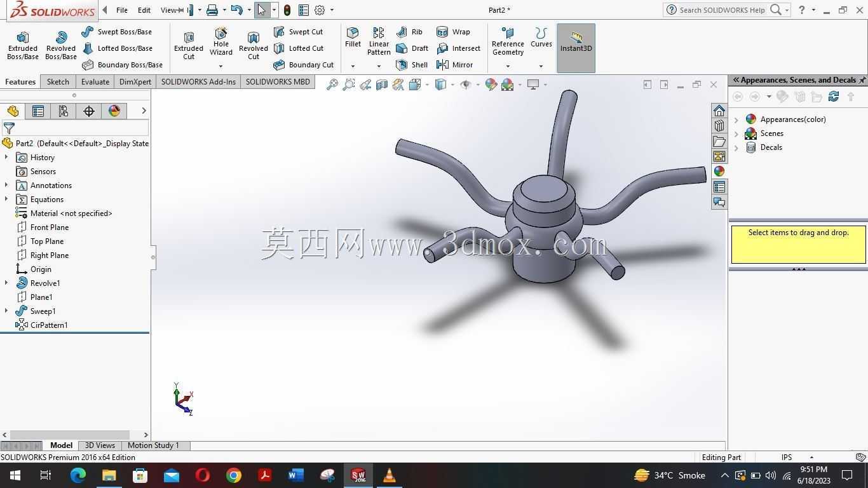
Task: Select the Shell feature
Action: point(412,65)
